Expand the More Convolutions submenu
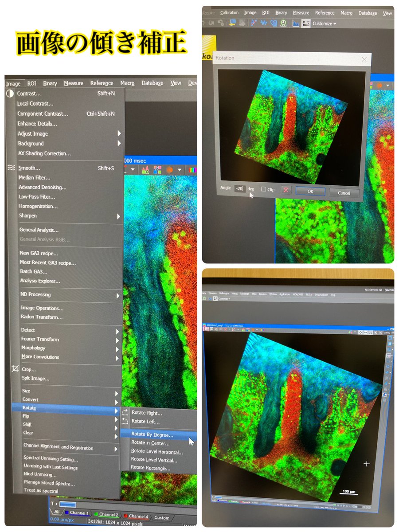Viewport: 399px width, 532px height. tap(69, 357)
